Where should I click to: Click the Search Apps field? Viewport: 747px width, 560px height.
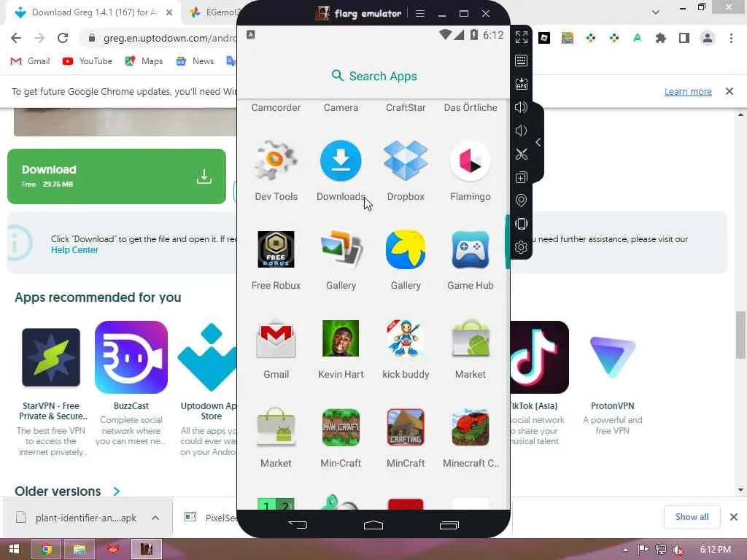(x=373, y=76)
